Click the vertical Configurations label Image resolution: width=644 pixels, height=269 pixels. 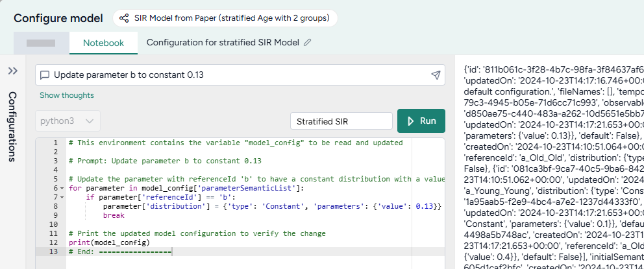point(12,126)
